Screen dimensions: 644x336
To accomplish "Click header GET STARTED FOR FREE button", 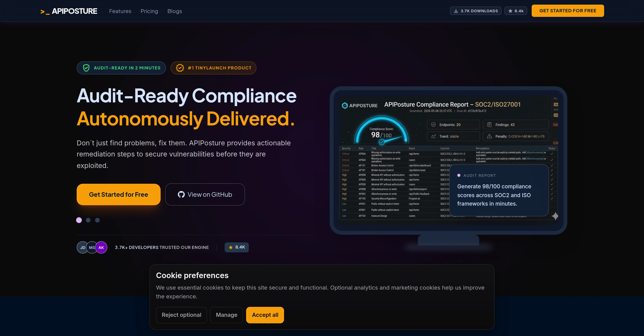I will coord(568,11).
